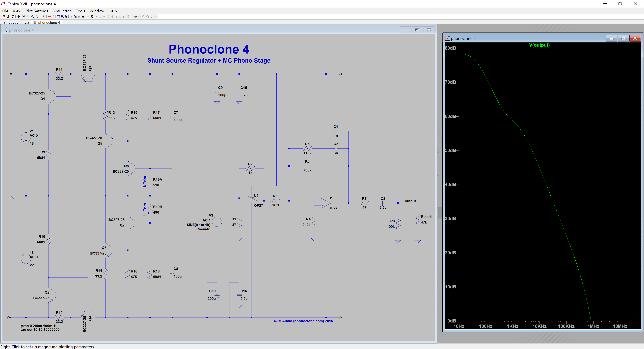Click the V(output) trace label

539,45
